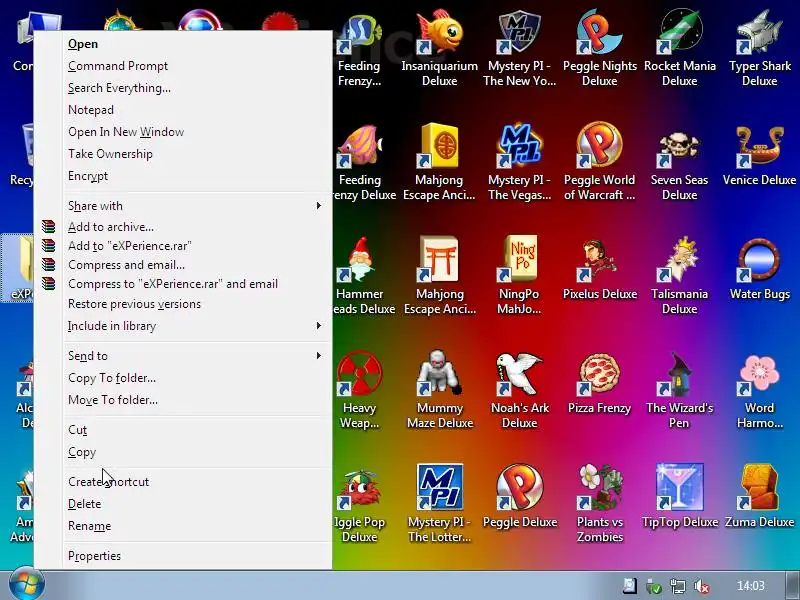Click NingPo MahJong icon
Viewport: 800px width, 600px height.
[x=519, y=260]
